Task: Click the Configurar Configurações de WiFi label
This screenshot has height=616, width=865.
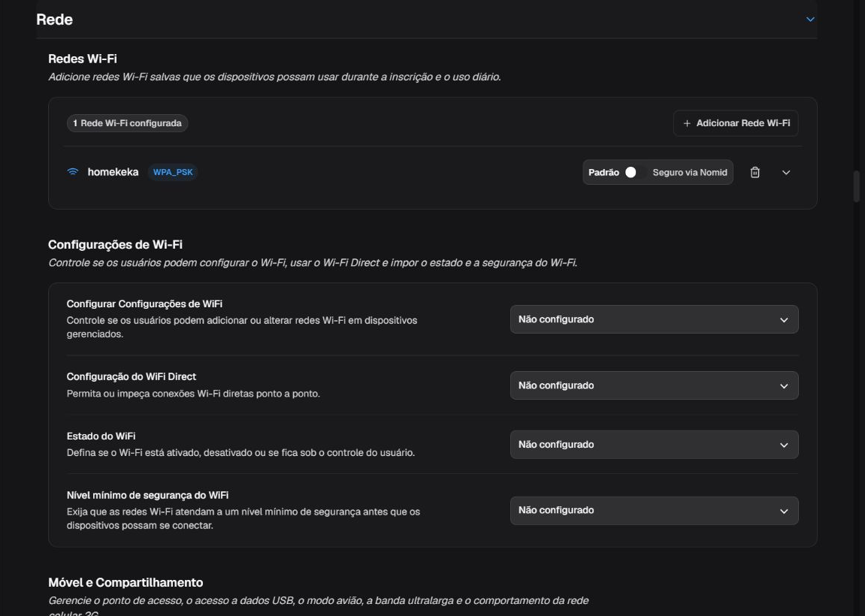Action: pyautogui.click(x=144, y=303)
